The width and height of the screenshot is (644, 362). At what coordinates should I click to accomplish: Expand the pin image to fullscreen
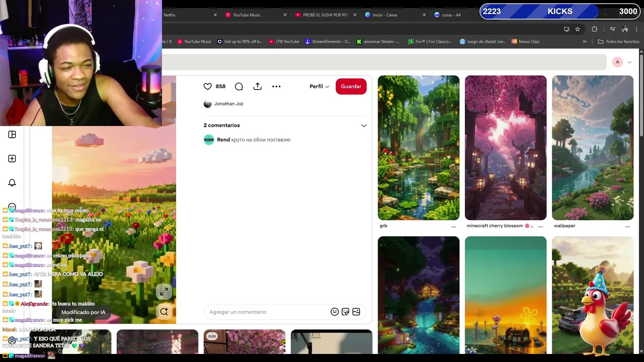[164, 292]
